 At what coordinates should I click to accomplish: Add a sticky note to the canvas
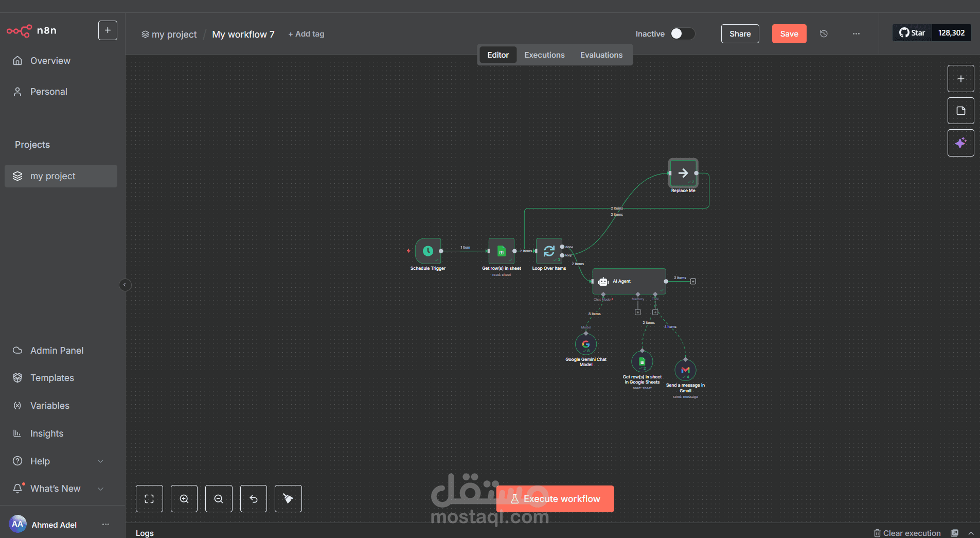coord(960,111)
